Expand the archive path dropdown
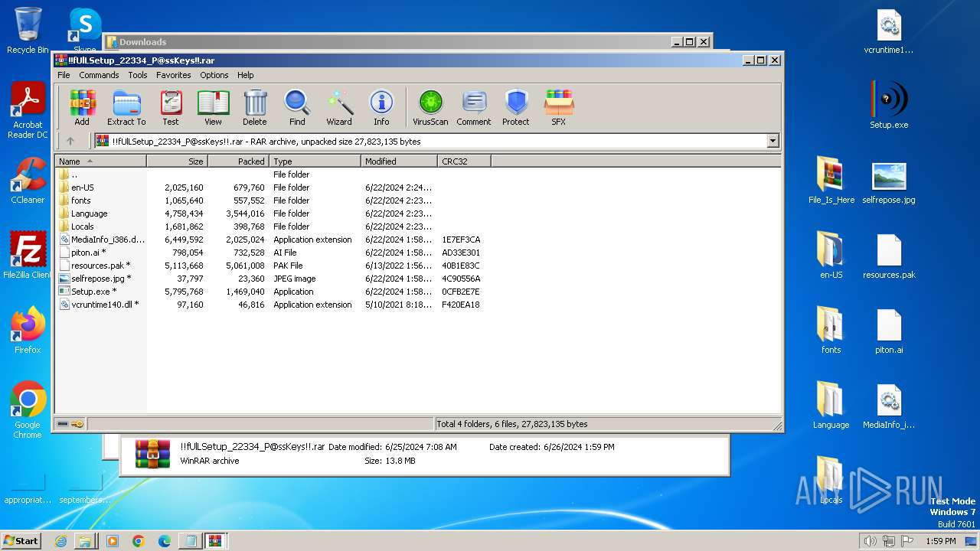This screenshot has width=980, height=551. coord(773,141)
